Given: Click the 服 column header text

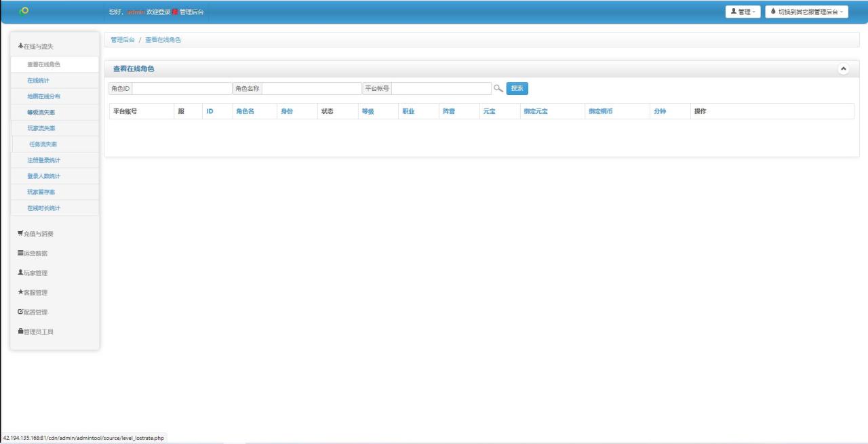Looking at the screenshot, I should click(181, 111).
